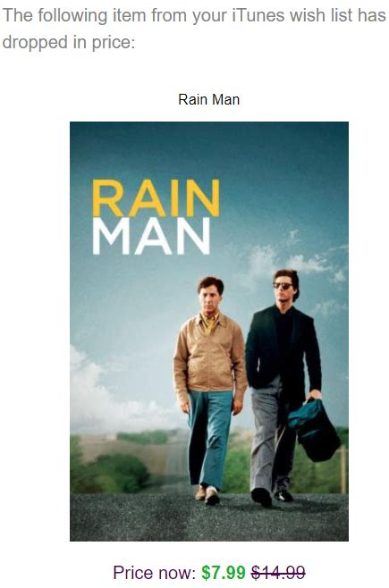Click the Rain Man movie poster thumbnail
The image size is (389, 588).
[x=209, y=332]
